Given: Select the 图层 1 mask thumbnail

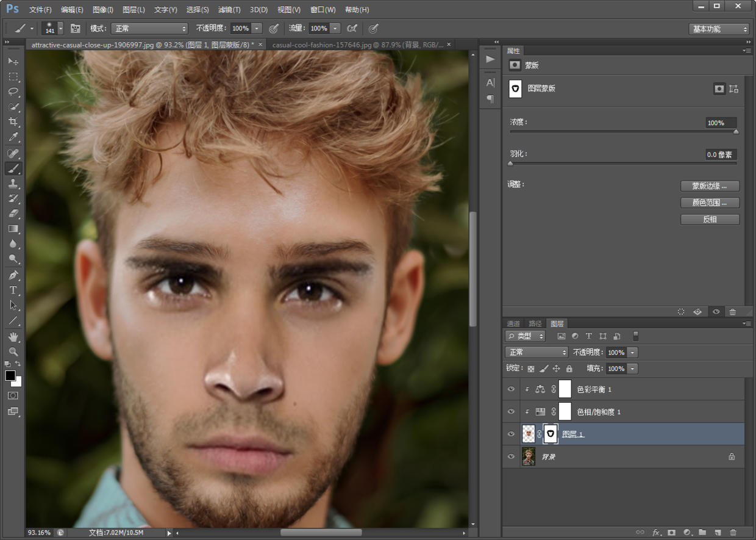Looking at the screenshot, I should 551,434.
